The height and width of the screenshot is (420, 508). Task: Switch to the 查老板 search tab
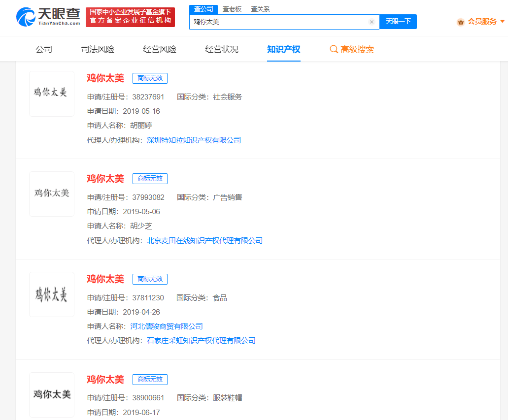232,9
